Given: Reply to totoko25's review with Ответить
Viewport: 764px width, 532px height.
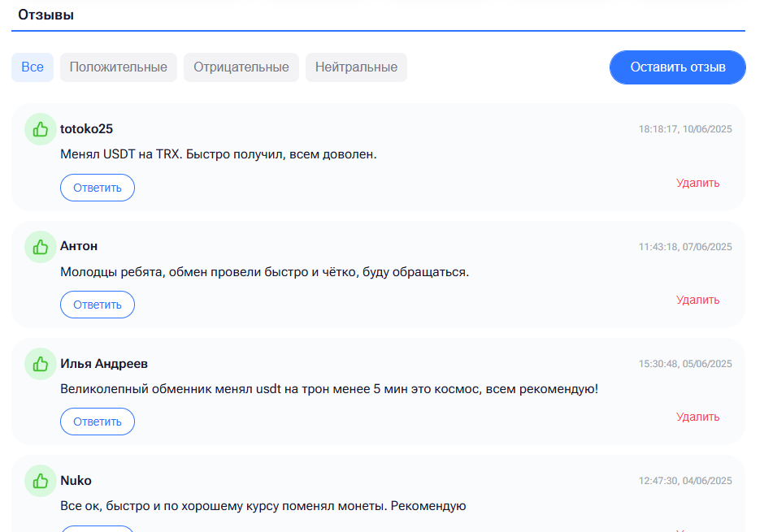Looking at the screenshot, I should coord(98,188).
